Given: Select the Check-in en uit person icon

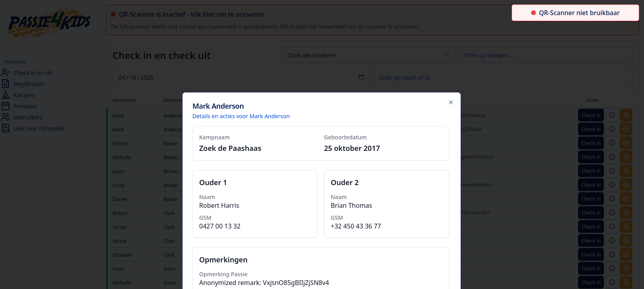Looking at the screenshot, I should [x=6, y=72].
